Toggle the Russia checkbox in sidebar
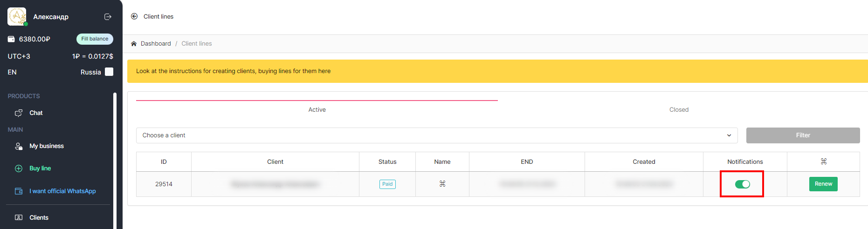The image size is (868, 229). 109,72
